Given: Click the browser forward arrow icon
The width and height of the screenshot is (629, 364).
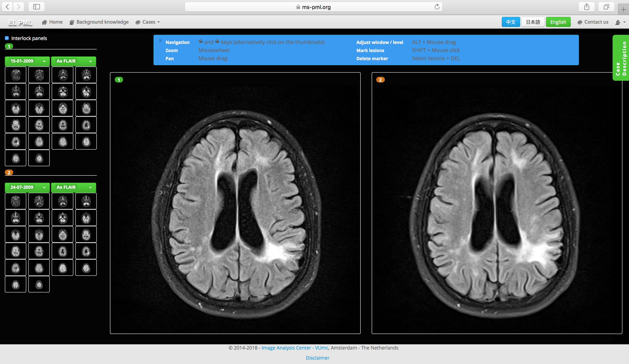Looking at the screenshot, I should tap(19, 7).
